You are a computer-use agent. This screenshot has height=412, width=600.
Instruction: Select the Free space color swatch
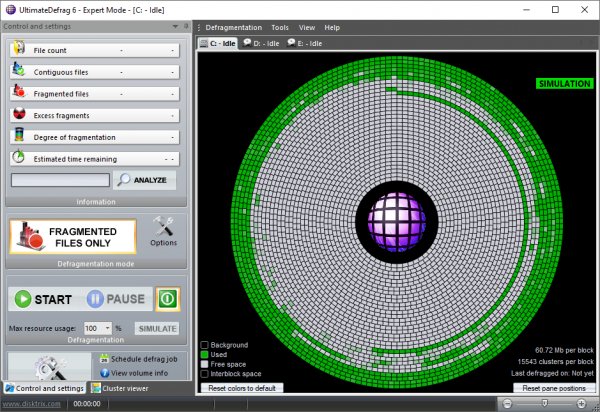[x=205, y=364]
